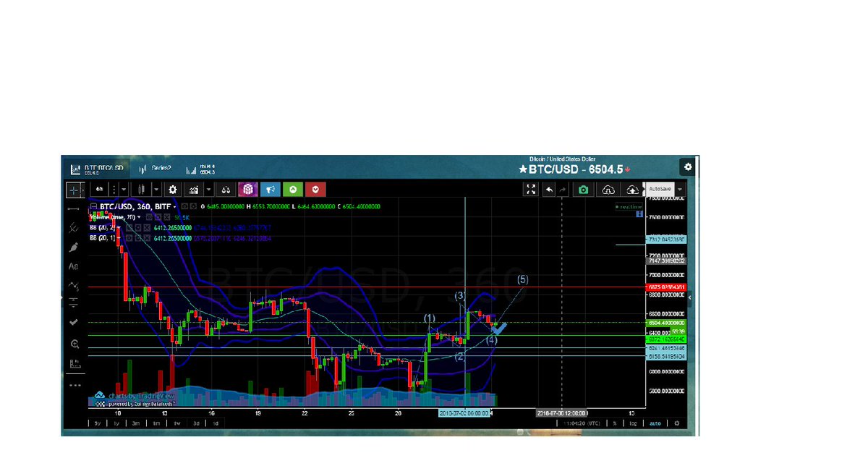
Task: Click the red down-arrow sell button
Action: [315, 190]
